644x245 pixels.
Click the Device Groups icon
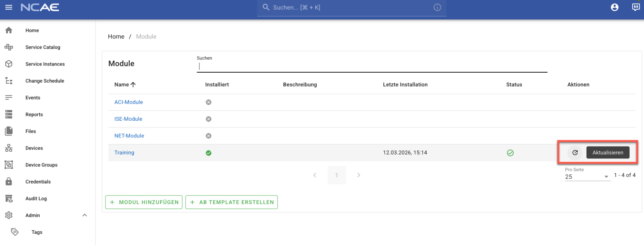click(9, 165)
